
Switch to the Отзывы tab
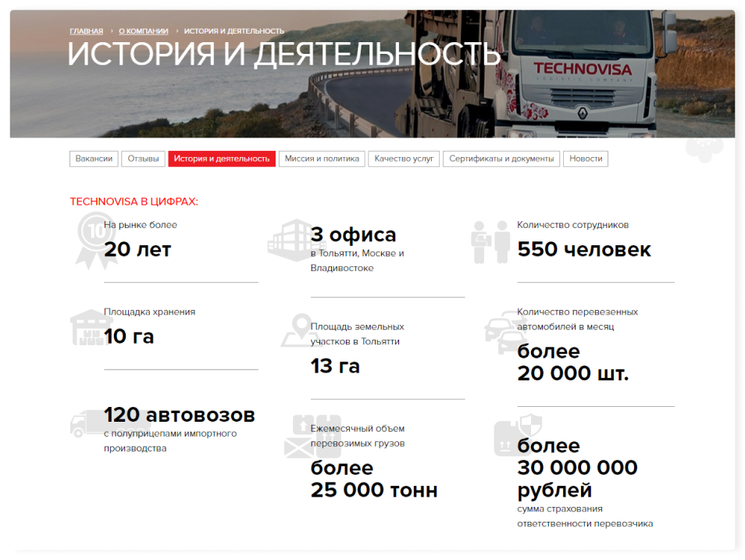pyautogui.click(x=143, y=159)
